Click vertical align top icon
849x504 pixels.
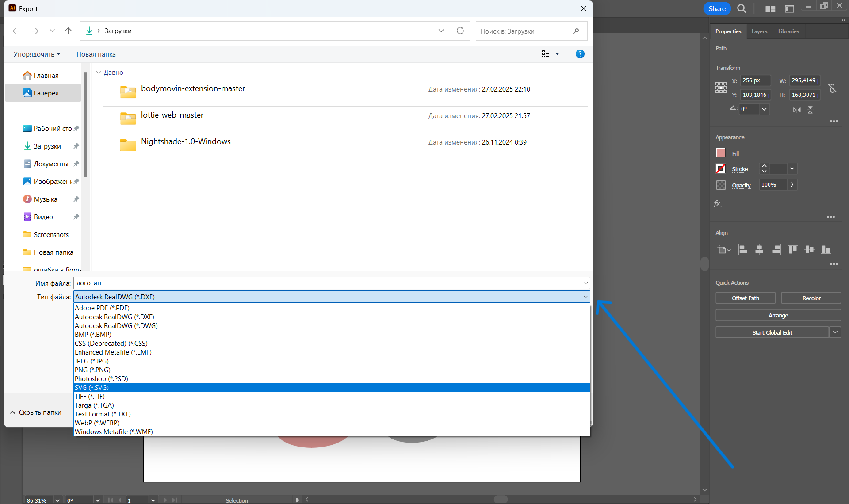point(793,250)
